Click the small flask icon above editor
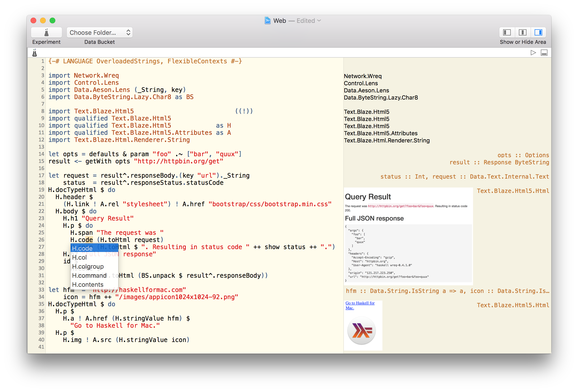578x392 pixels. point(35,53)
